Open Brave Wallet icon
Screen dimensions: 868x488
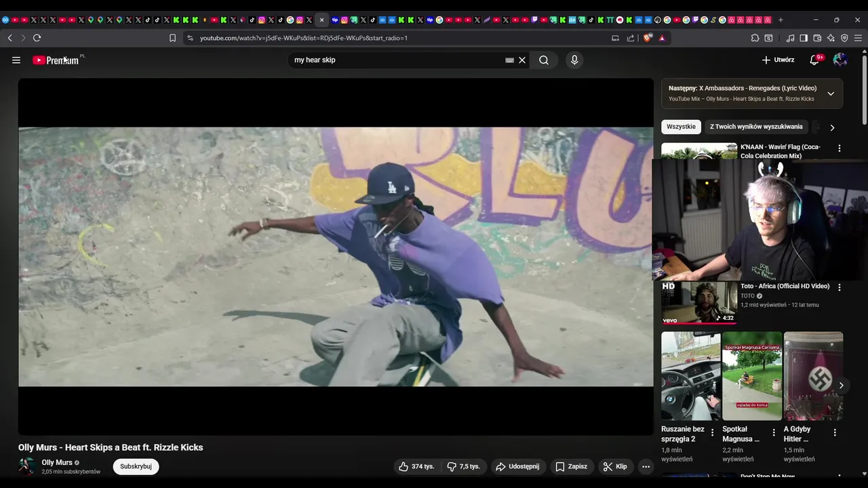pyautogui.click(x=817, y=38)
